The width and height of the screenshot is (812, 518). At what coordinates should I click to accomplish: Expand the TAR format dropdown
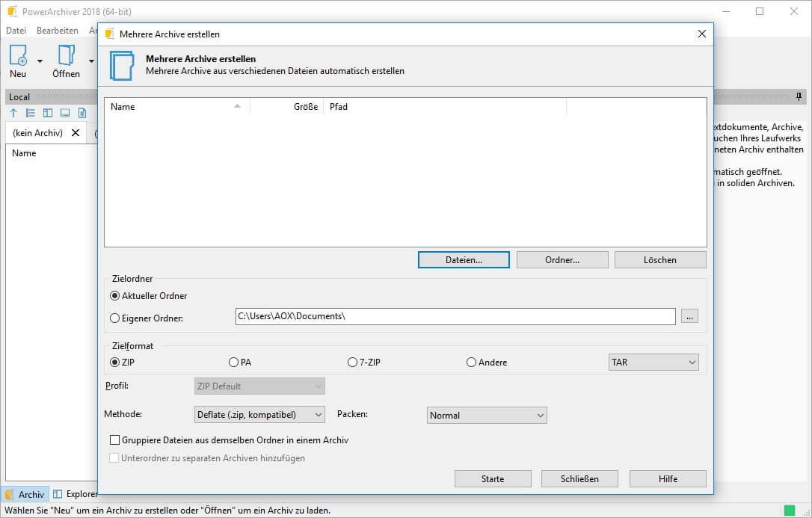653,363
